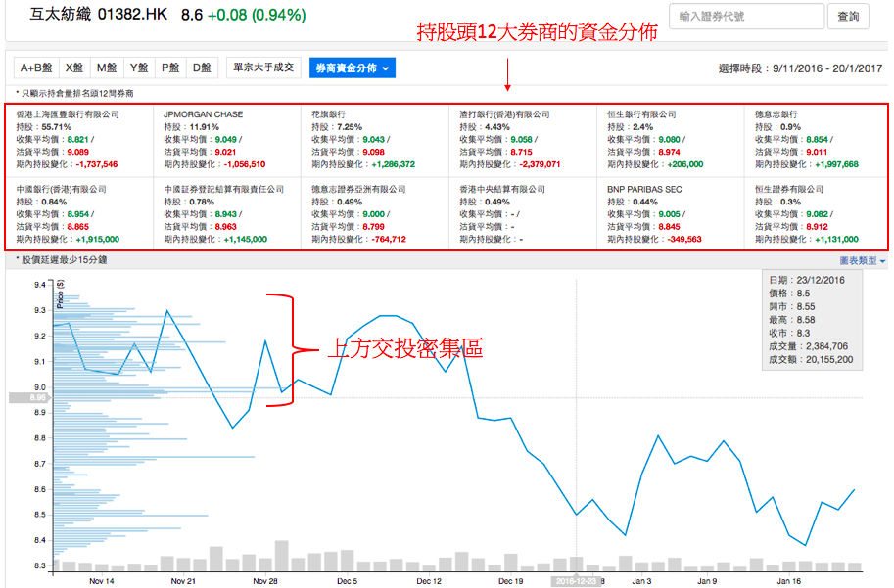Click the 德意志銀行 broker entry
The height and width of the screenshot is (588, 894).
[x=775, y=114]
